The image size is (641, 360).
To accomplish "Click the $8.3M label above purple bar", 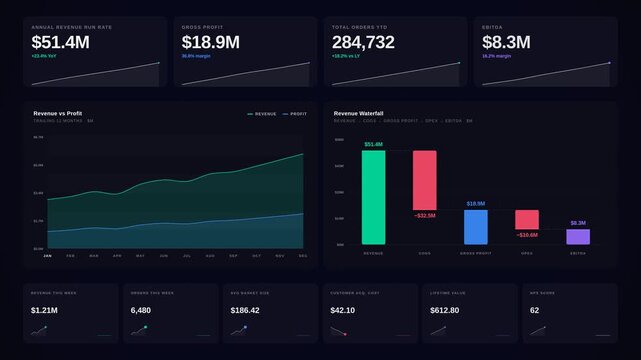I will pyautogui.click(x=578, y=223).
